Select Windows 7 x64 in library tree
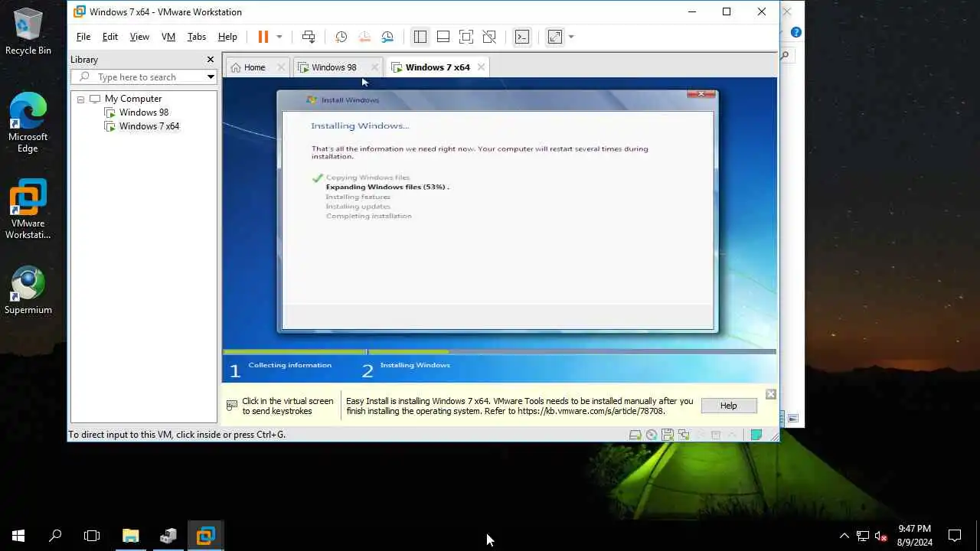The height and width of the screenshot is (551, 980). pyautogui.click(x=149, y=126)
